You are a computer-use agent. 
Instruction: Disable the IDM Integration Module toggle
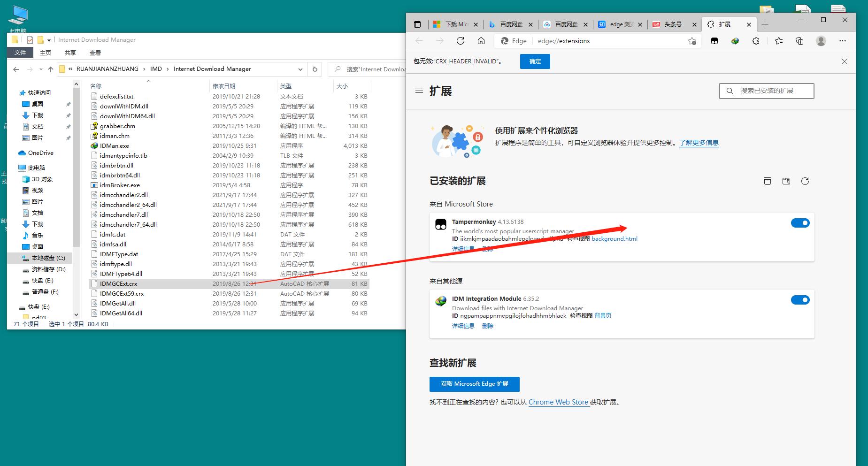pos(800,300)
